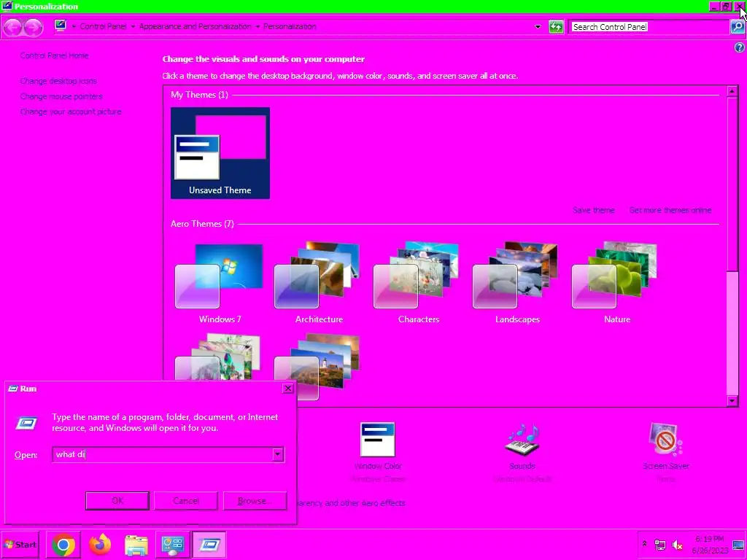
Task: Click Browse in the Run dialog
Action: pyautogui.click(x=255, y=500)
